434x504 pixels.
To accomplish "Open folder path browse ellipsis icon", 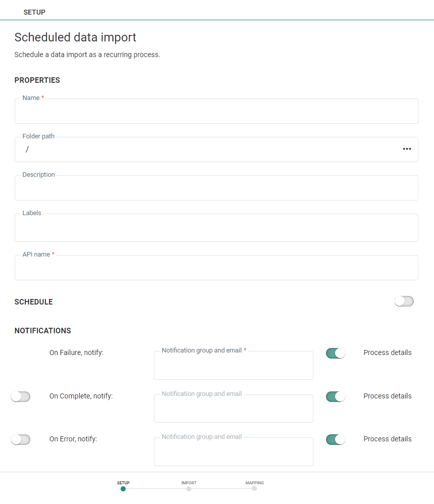I will coord(407,149).
